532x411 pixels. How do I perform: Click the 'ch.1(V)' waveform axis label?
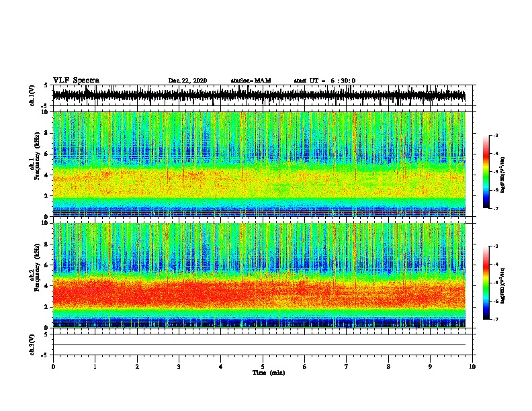(32, 95)
